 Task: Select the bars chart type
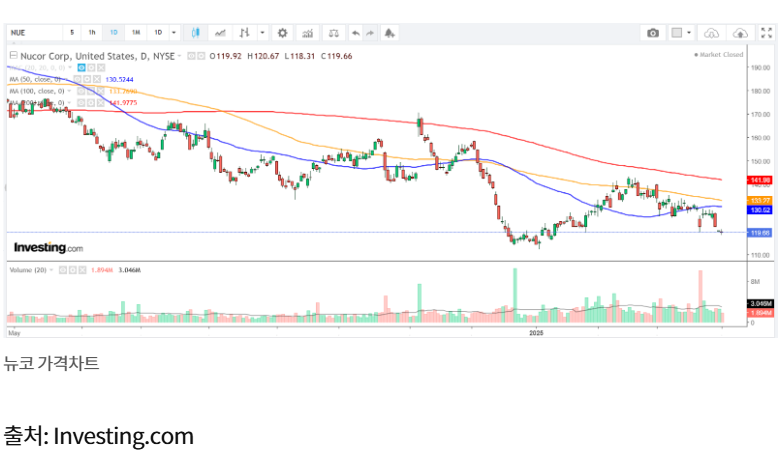244,33
